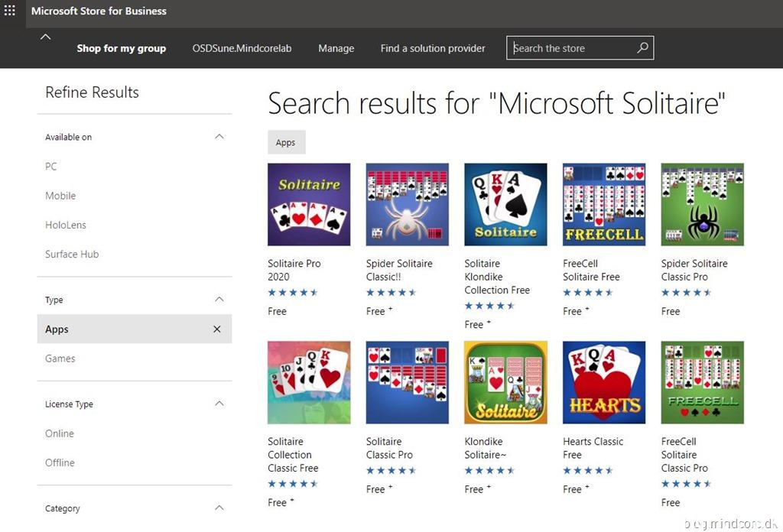Go to Shop for my group

[x=121, y=48]
